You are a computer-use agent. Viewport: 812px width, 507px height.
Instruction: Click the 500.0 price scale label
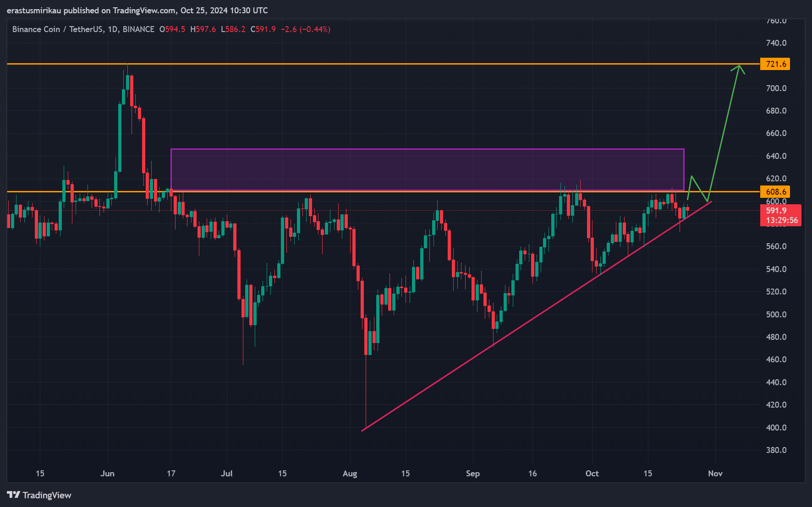[x=776, y=314]
